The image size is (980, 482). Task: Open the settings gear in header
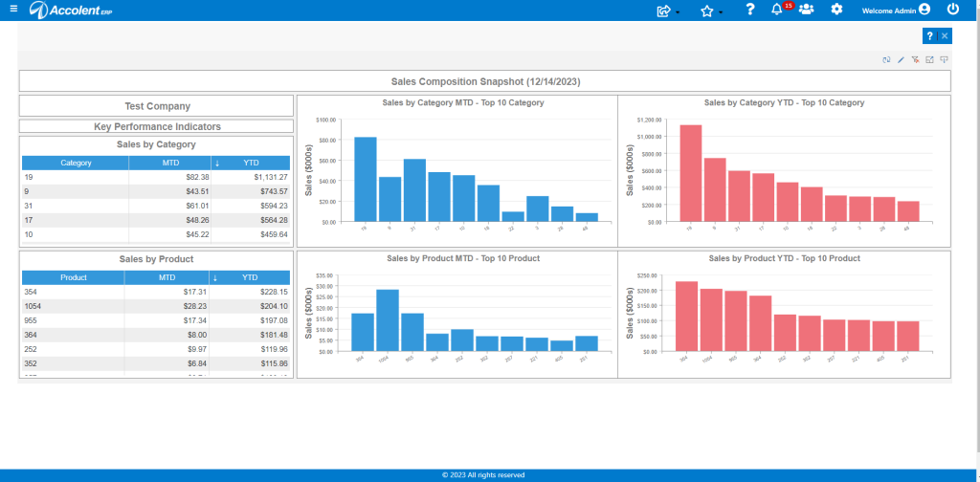(x=836, y=10)
